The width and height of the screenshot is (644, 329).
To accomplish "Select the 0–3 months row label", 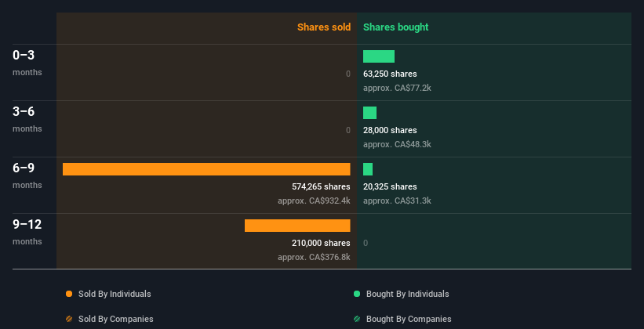I will click(24, 56).
